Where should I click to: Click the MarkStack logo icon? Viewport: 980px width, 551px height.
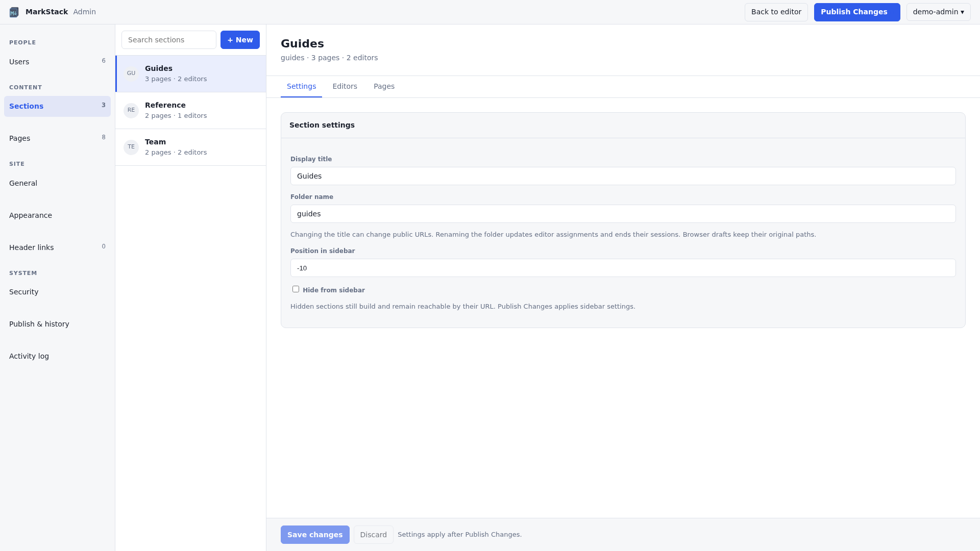click(14, 12)
